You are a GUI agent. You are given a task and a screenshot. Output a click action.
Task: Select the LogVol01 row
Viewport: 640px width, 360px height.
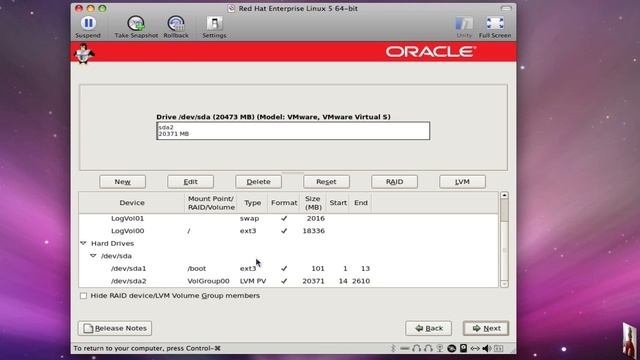(x=288, y=218)
